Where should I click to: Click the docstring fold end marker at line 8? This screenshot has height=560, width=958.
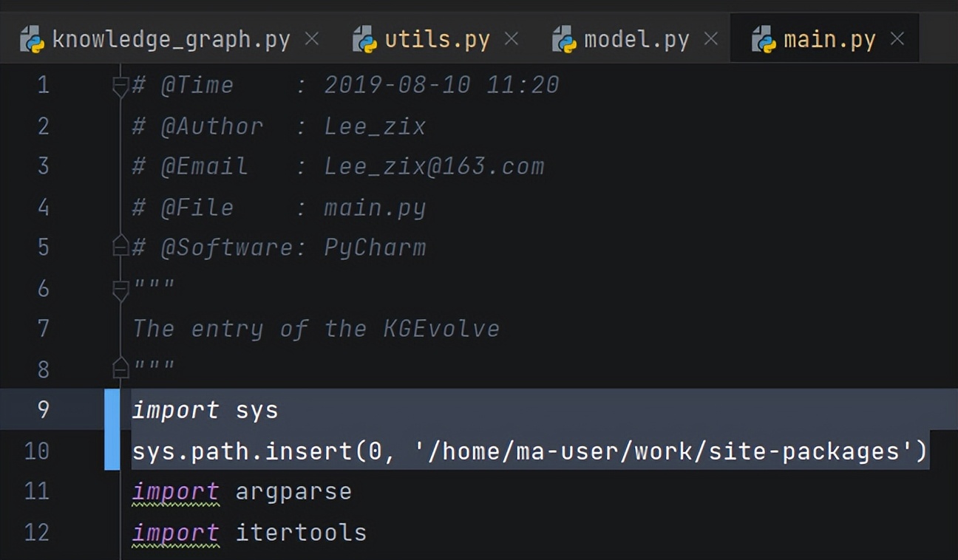pos(120,367)
